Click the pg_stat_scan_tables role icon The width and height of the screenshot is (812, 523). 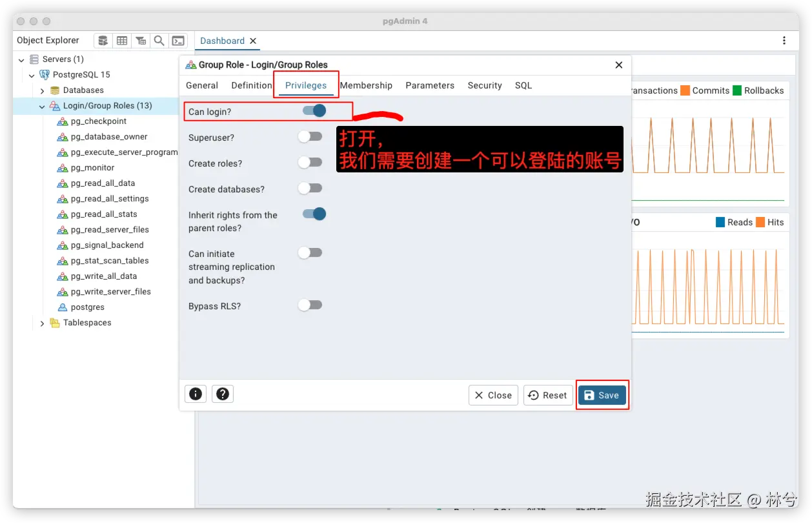pyautogui.click(x=63, y=261)
